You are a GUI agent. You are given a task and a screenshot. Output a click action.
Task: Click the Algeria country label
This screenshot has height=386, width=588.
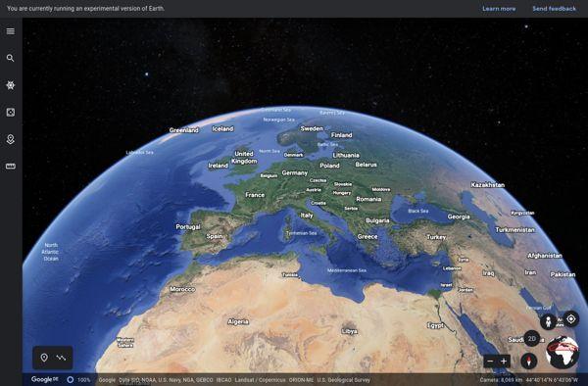tap(238, 321)
